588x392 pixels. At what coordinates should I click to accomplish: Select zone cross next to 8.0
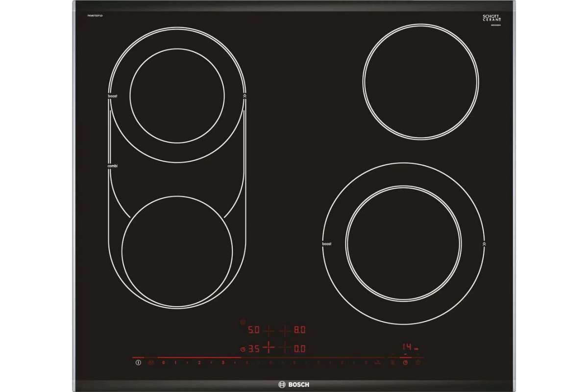pos(285,331)
